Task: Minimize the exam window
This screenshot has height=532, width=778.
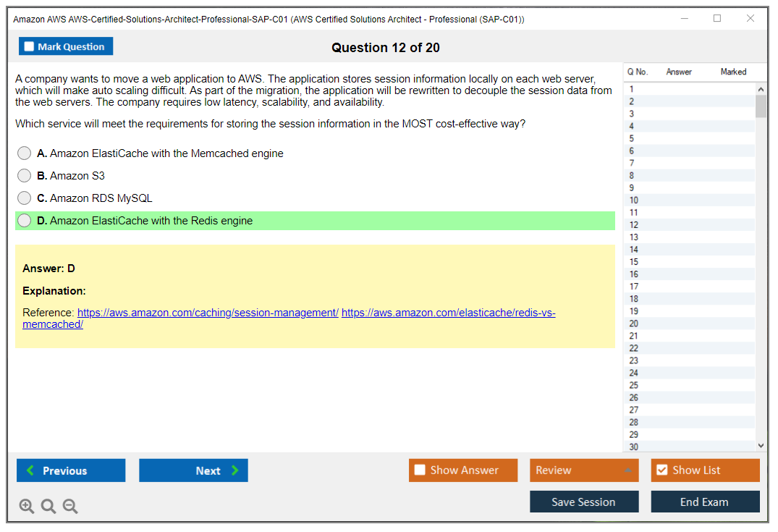Action: click(684, 19)
